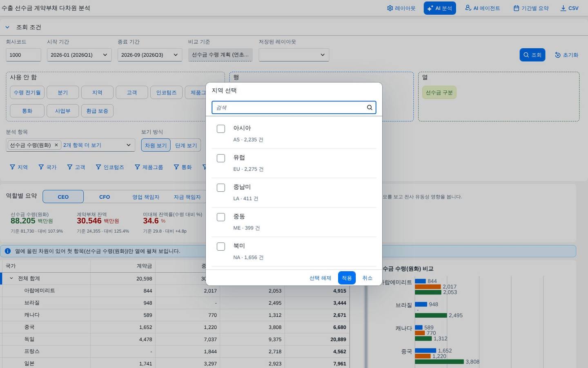The width and height of the screenshot is (588, 368).
Task: Open the 기간별 요약 calendar view
Action: [x=531, y=8]
